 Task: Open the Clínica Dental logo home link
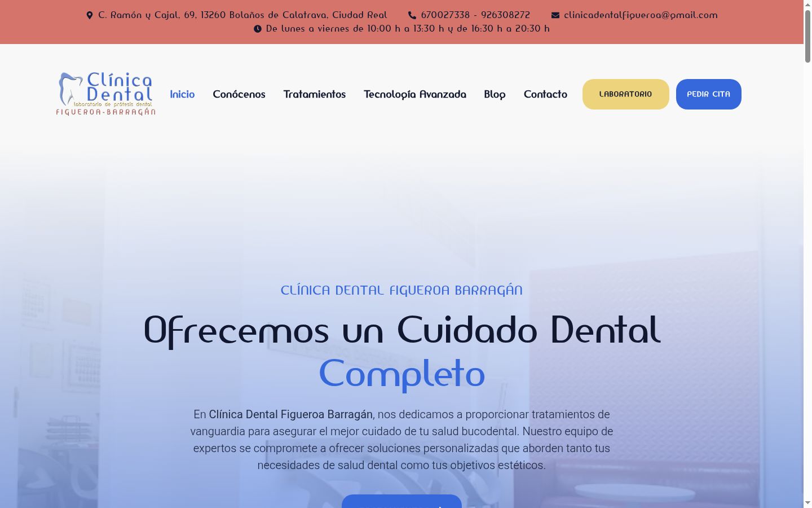pos(105,94)
